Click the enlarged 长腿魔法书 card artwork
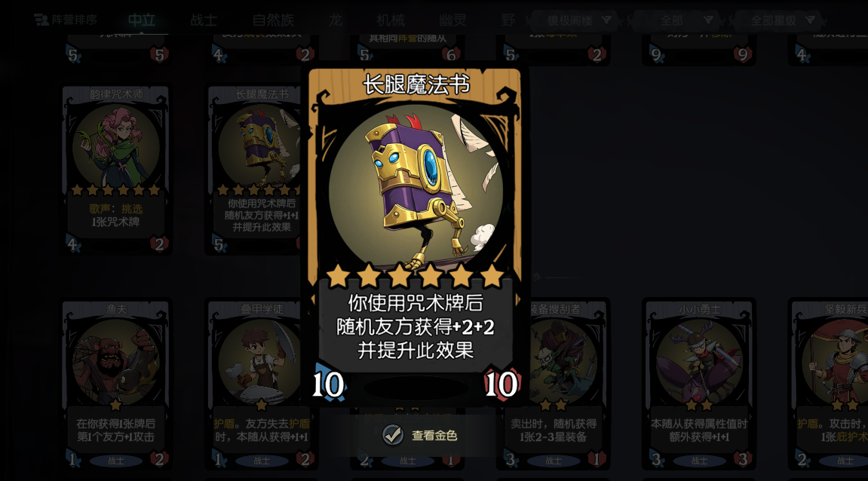868x481 pixels. [416, 188]
